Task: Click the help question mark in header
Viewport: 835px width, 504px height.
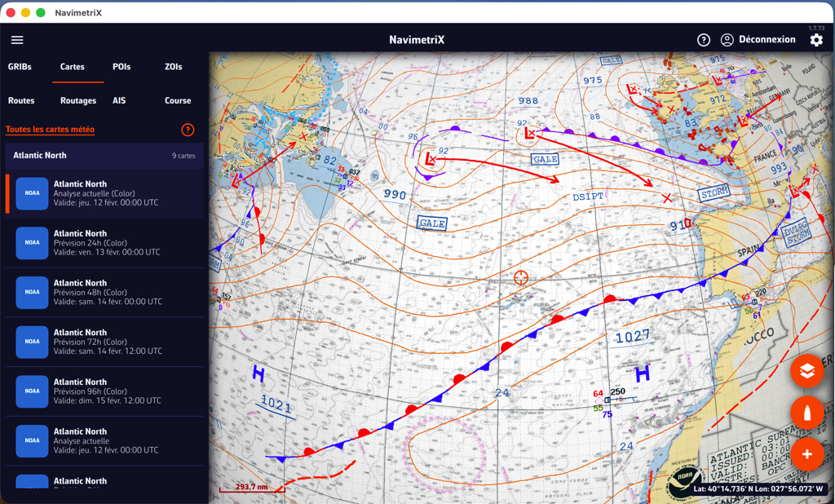Action: click(x=704, y=40)
